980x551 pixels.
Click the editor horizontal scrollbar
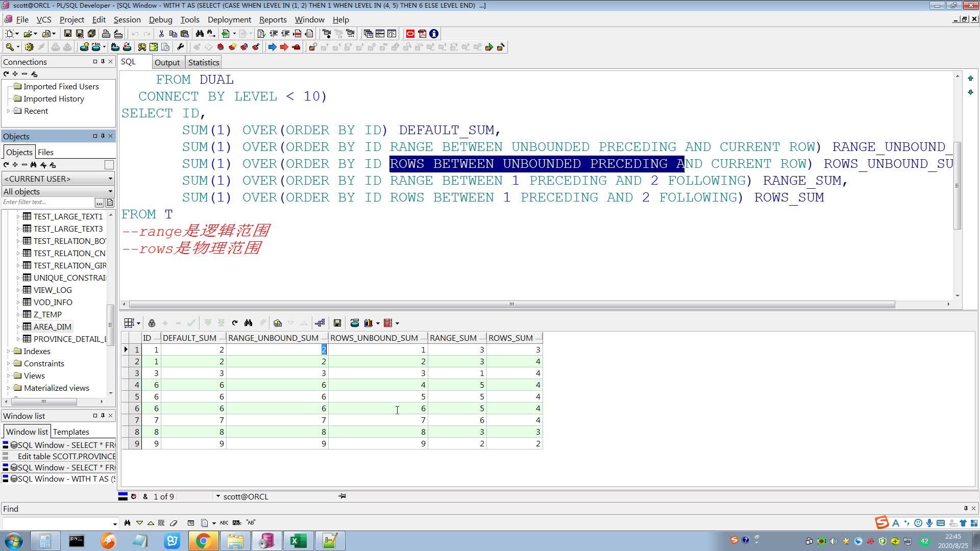pos(511,304)
